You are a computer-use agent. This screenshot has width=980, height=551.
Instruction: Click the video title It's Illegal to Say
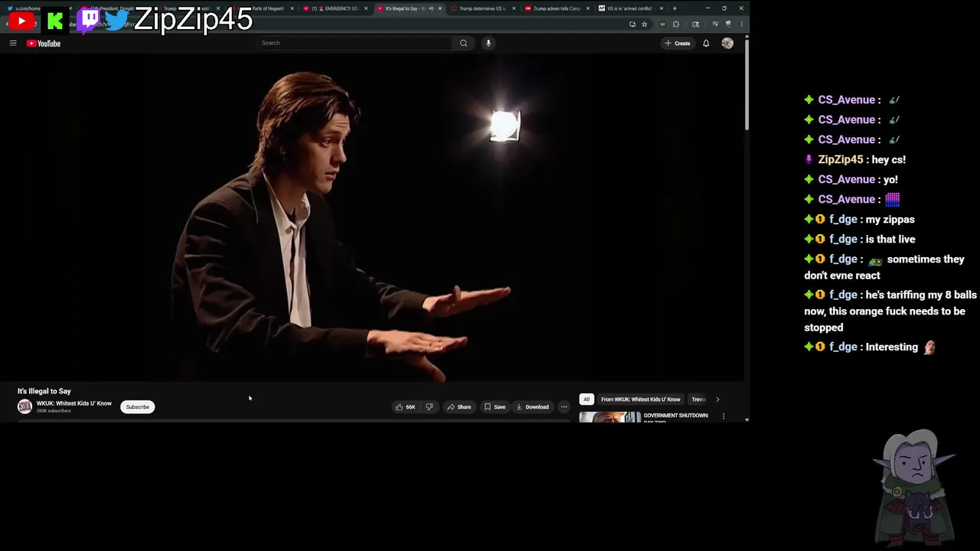click(44, 391)
